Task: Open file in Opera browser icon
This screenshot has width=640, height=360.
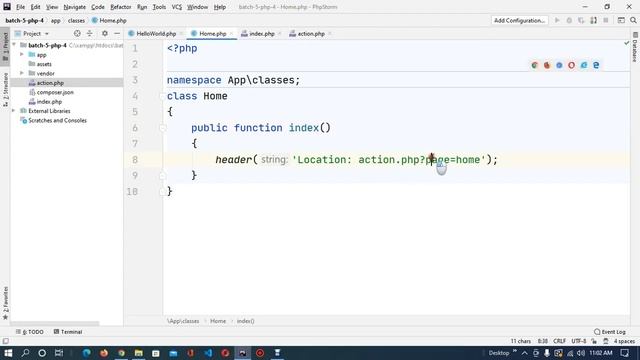Action: (x=571, y=65)
